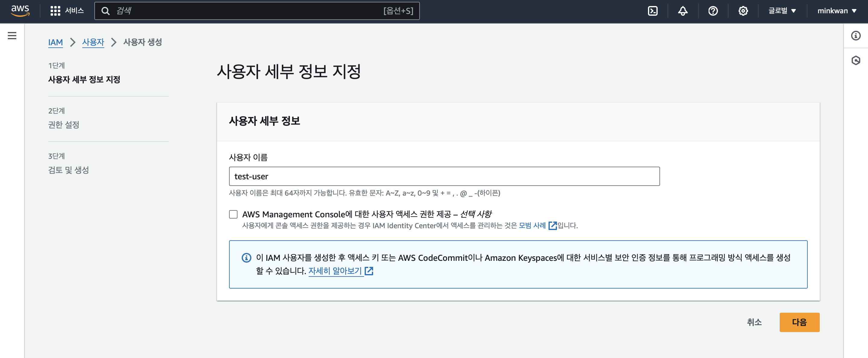
Task: Select step 2 권한 설정
Action: 64,124
